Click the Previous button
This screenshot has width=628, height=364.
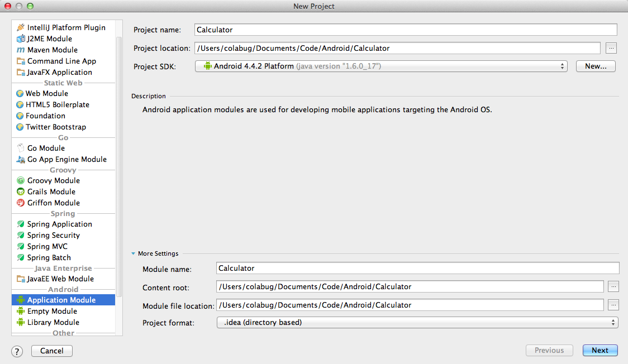549,351
